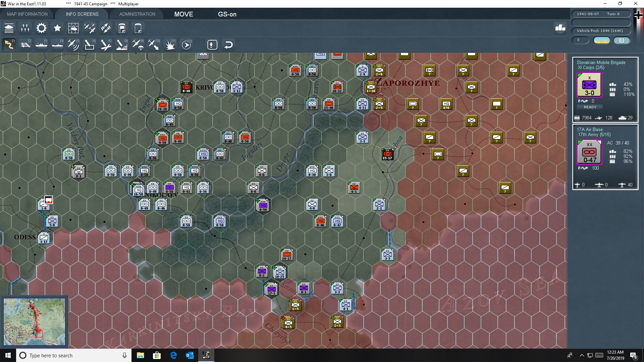Image resolution: width=644 pixels, height=362 pixels.
Task: Click the Vehicle Pool 184K indicator
Action: [601, 31]
